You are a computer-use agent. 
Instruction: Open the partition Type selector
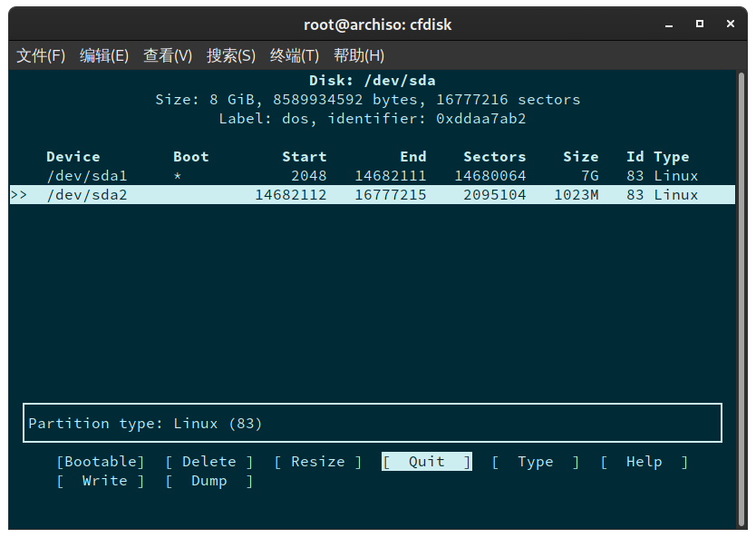[x=535, y=462]
